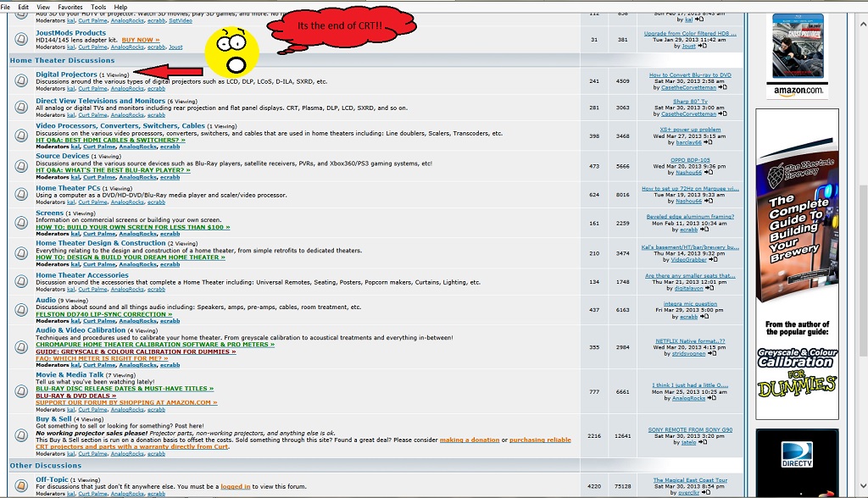Click the 'making a donation' link
The height and width of the screenshot is (498, 868).
[x=470, y=440]
